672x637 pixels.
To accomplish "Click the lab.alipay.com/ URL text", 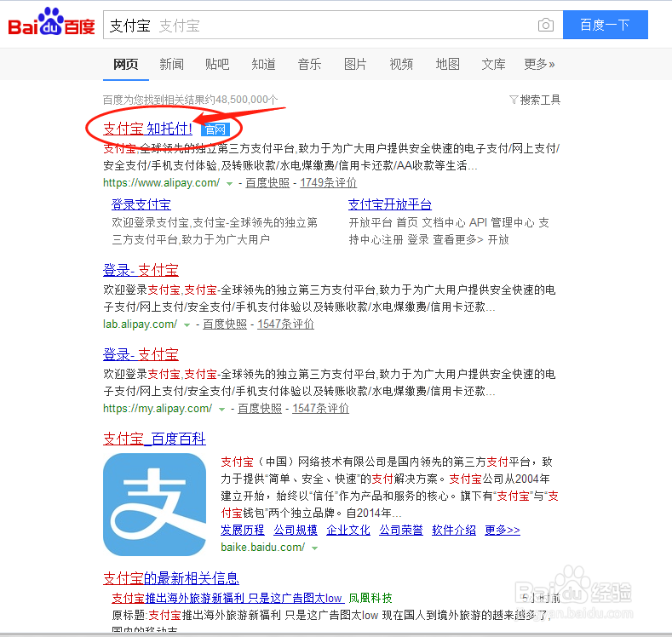I will point(141,324).
